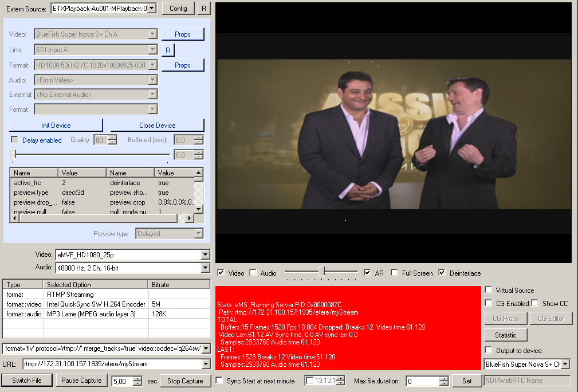
Task: Increase the capture seconds spinner value
Action: 137,378
